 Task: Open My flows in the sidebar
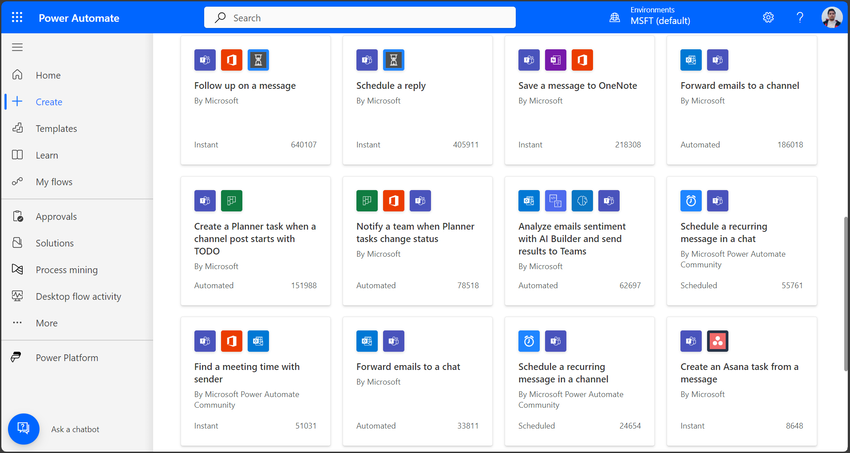[54, 182]
